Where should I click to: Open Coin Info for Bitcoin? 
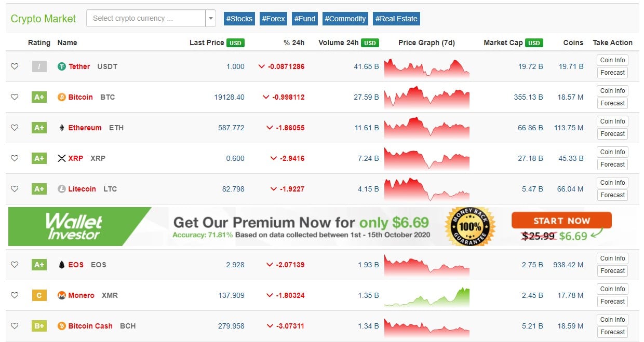coord(612,91)
